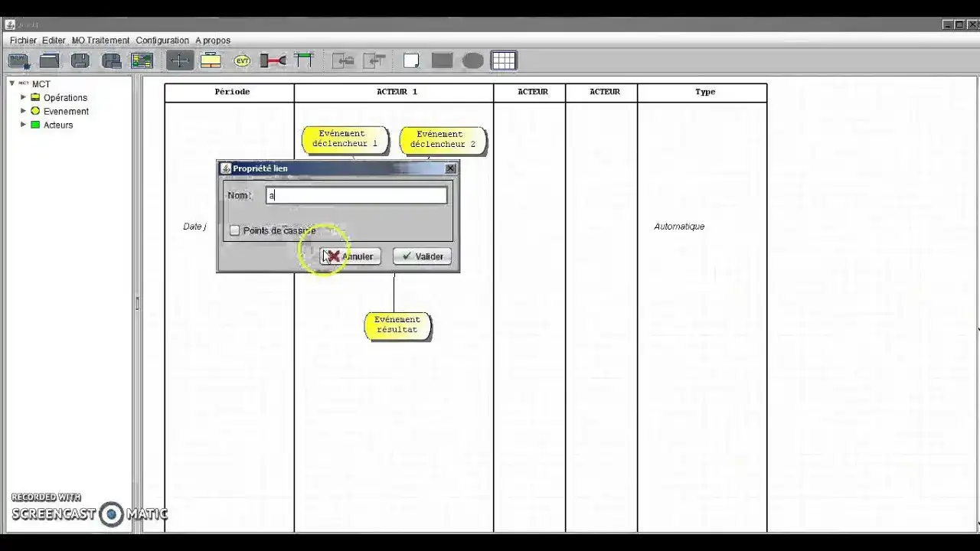Click the actor column creation tool

click(x=304, y=60)
